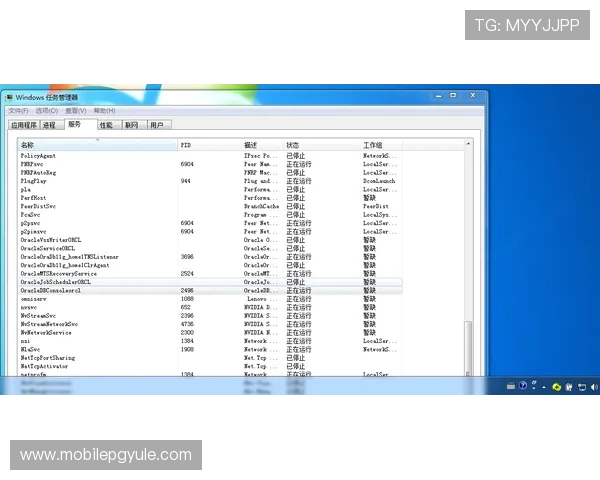Select the OracleOraDb11g_home1TNSListener row
The width and height of the screenshot is (600, 480).
210,257
